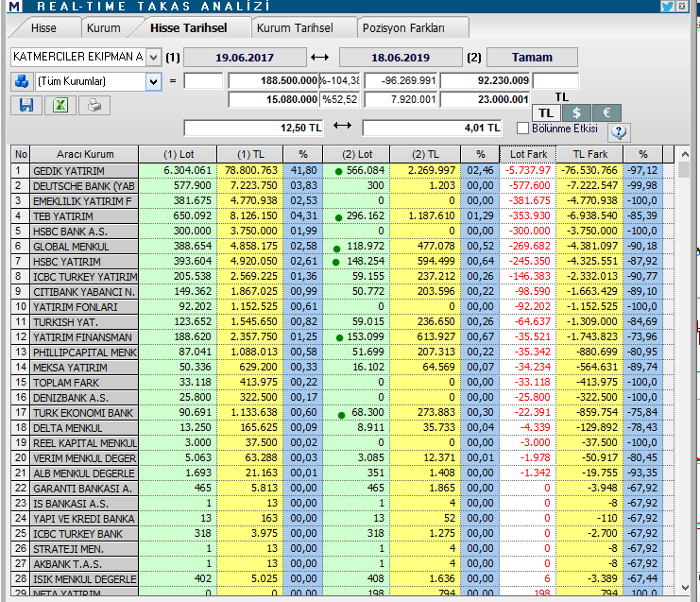Click the green dot in YATIRIM FINANSMAN row
700x602 pixels.
coord(339,338)
